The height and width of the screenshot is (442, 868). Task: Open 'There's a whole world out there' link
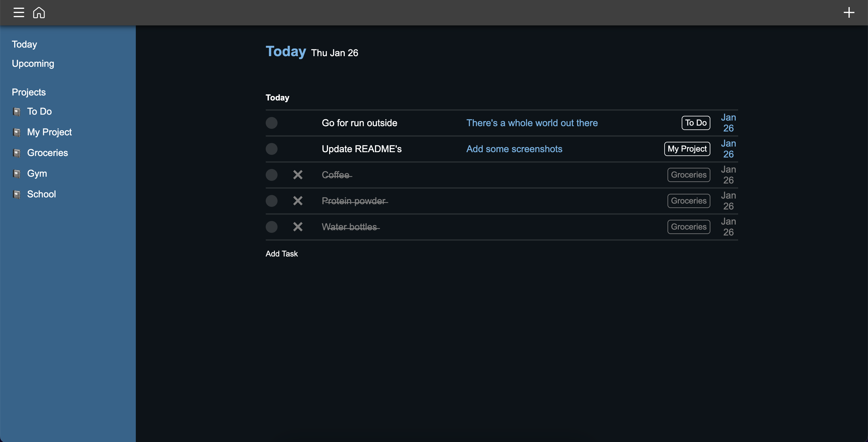tap(532, 123)
